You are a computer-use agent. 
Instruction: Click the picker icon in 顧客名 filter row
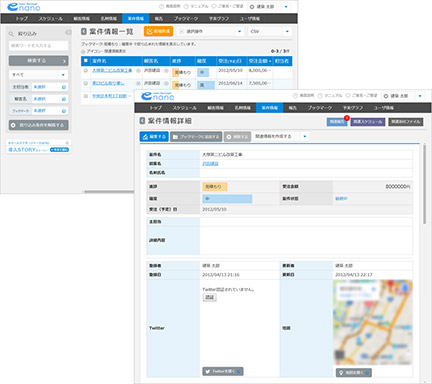click(64, 99)
